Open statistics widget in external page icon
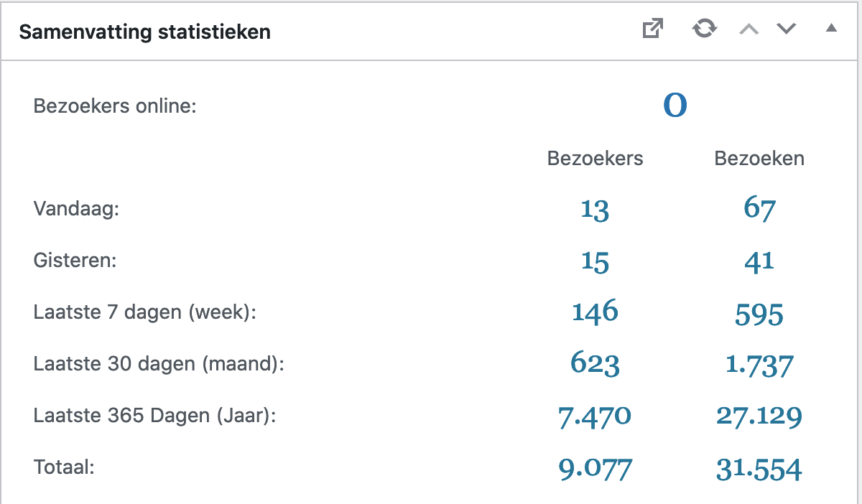 coord(652,29)
